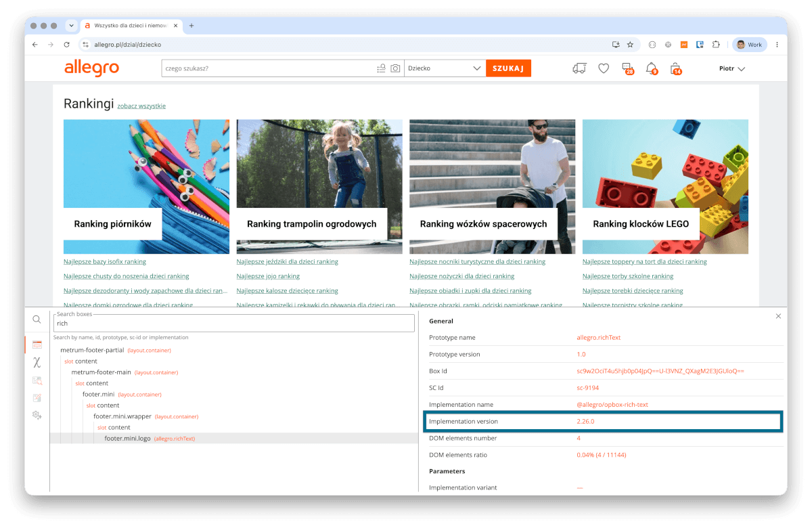Click the SZUKAJ button
The width and height of the screenshot is (812, 528).
click(508, 68)
